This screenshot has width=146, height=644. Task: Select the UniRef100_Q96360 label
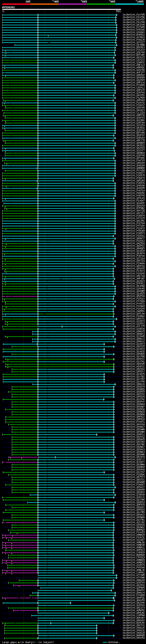pyautogui.click(x=134, y=618)
